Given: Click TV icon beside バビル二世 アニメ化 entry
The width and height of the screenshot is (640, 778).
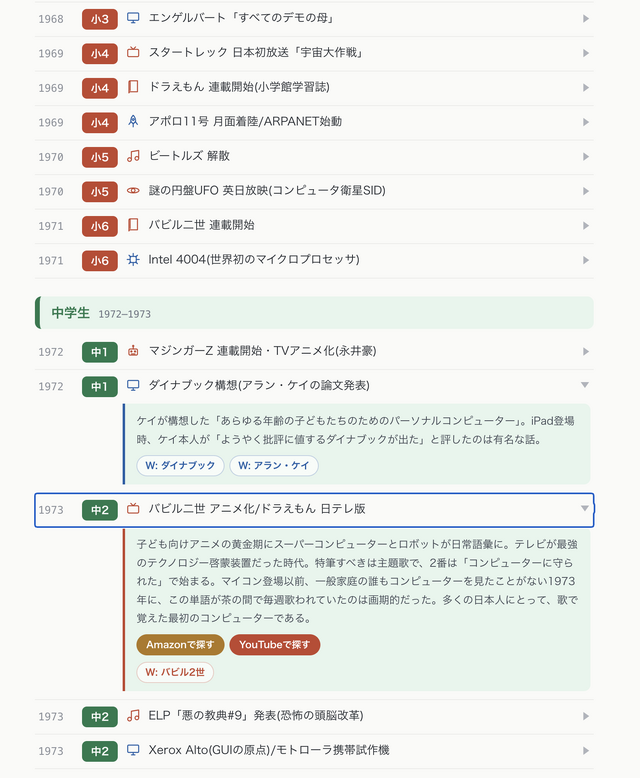Looking at the screenshot, I should pos(133,509).
